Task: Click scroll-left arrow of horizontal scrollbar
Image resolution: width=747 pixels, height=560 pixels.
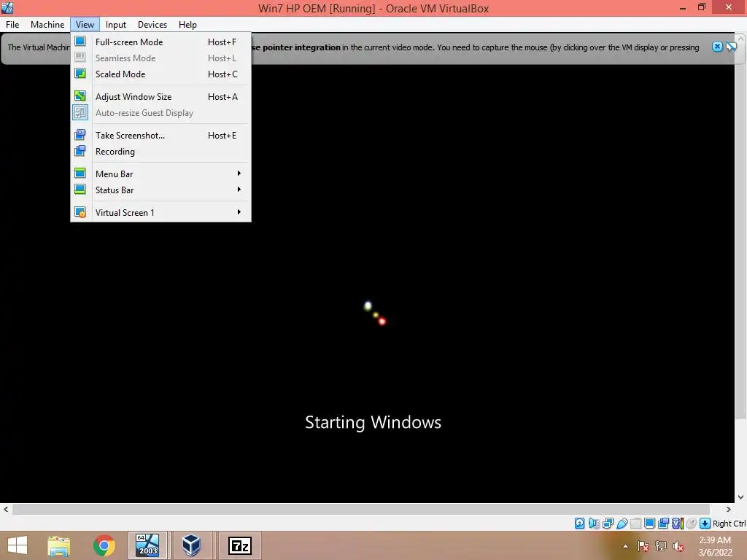Action: click(6, 509)
